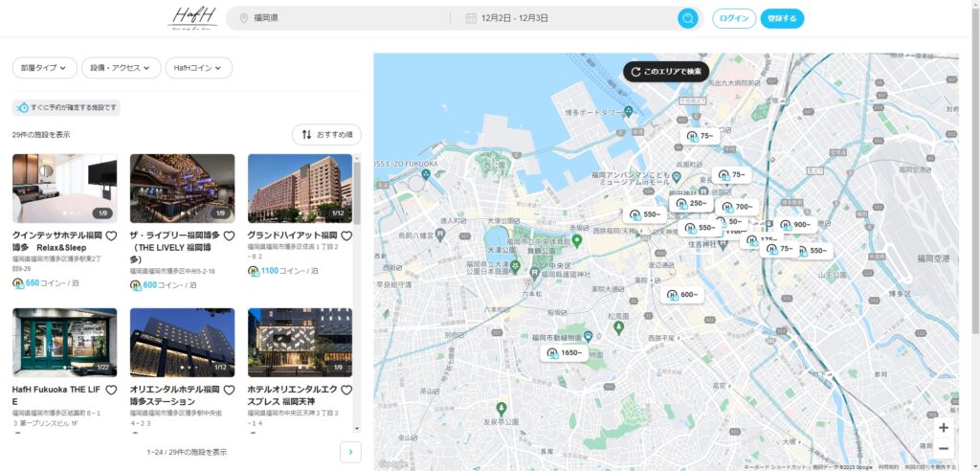The height and width of the screenshot is (471, 980).
Task: Favorite オリエンタルホテル福岡博多ステーション with heart icon
Action: 229,390
